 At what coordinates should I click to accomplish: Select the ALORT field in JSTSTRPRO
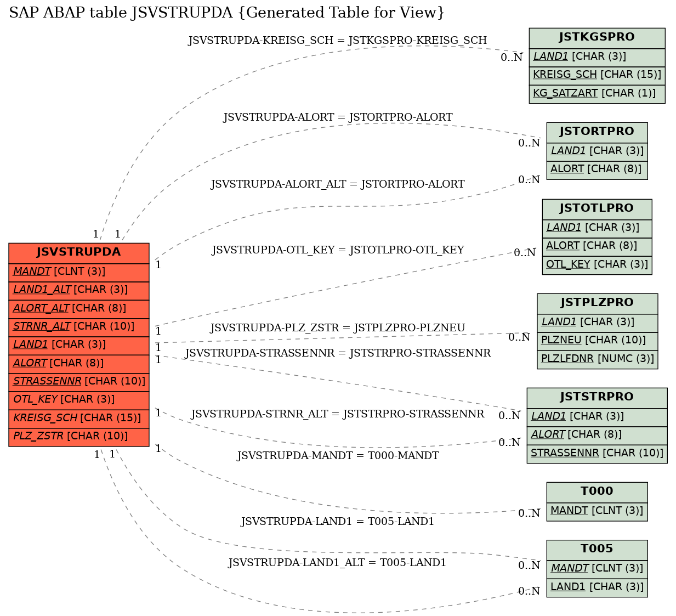[x=597, y=435]
